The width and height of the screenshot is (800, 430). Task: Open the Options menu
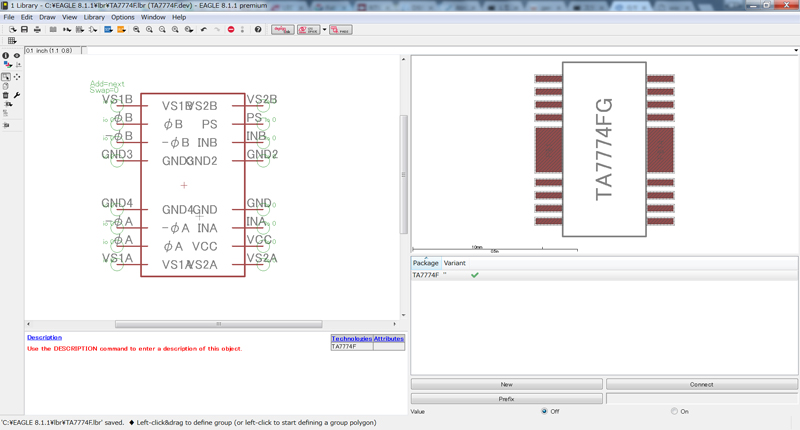123,17
